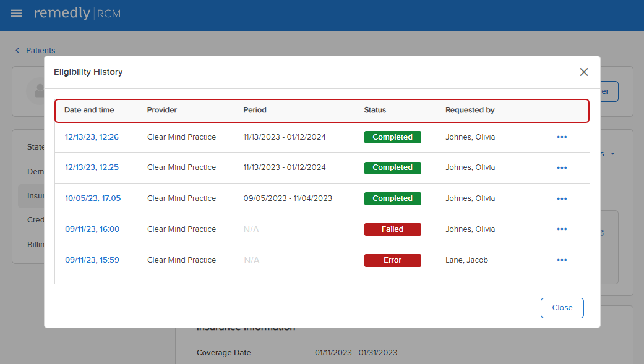The image size is (644, 364).
Task: Open actions menu for 09/11/23, 16:00 row
Action: 562,229
